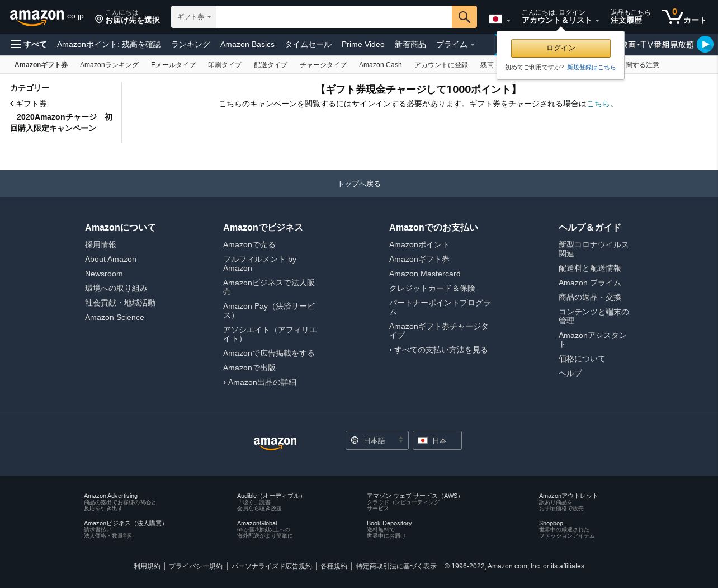This screenshot has width=718, height=588.
Task: Open Amazon Mastercard footer link
Action: click(425, 274)
